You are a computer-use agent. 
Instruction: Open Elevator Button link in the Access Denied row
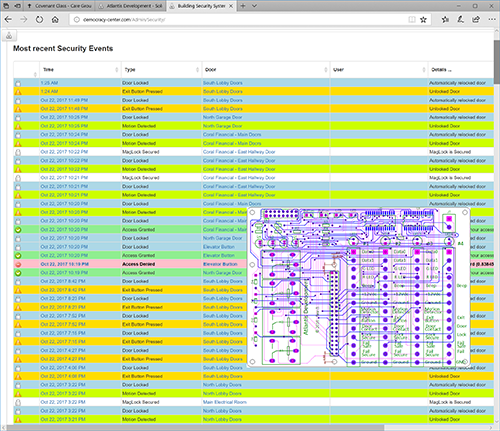coord(220,264)
